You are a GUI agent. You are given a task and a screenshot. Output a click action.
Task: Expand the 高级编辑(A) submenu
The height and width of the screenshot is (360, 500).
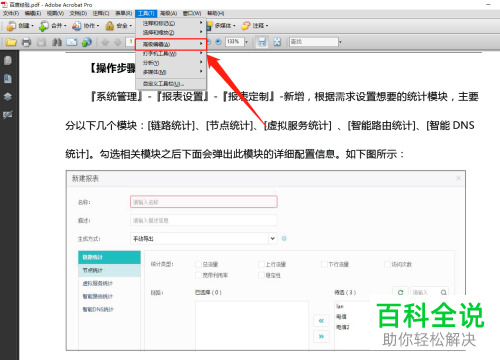coord(171,44)
